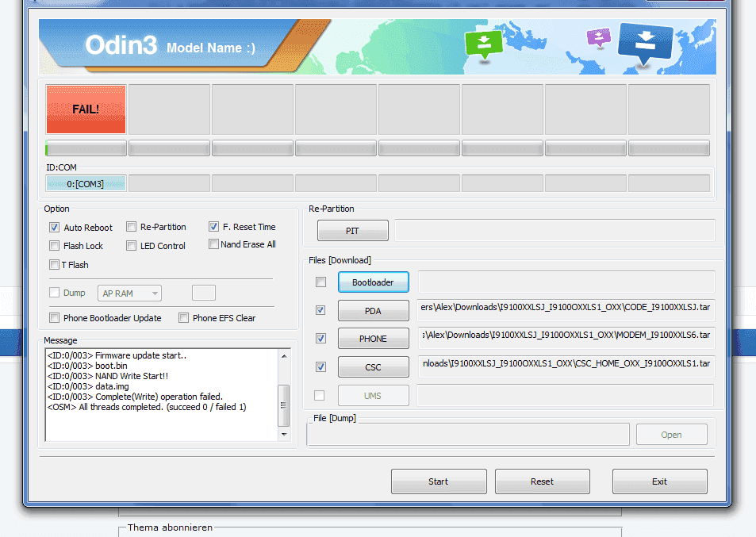Uncheck the PHONE file checkbox

[x=320, y=339]
